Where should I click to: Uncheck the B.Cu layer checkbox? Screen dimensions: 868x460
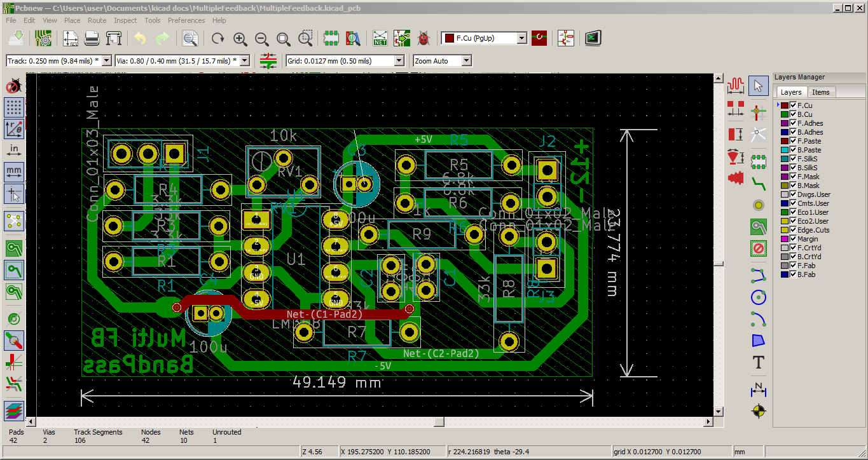pyautogui.click(x=793, y=114)
